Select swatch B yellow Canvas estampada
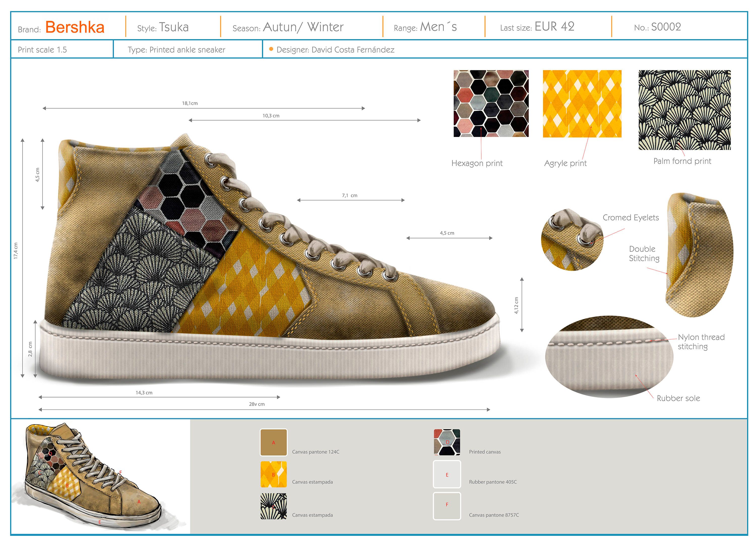The height and width of the screenshot is (545, 756). point(273,474)
